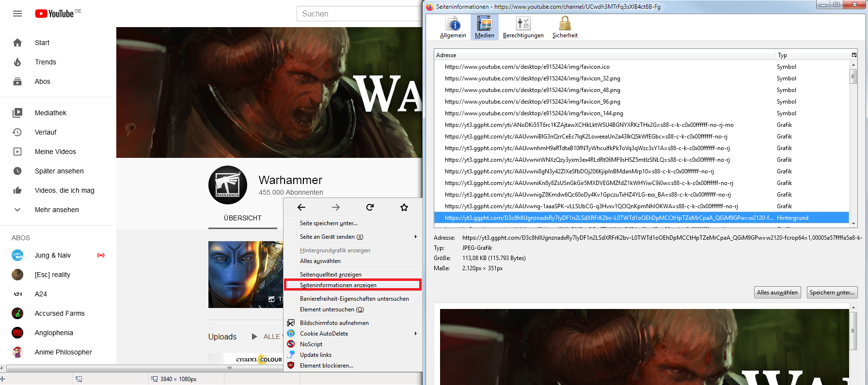Open Mediathek library icon
This screenshot has height=385, width=868.
[17, 113]
